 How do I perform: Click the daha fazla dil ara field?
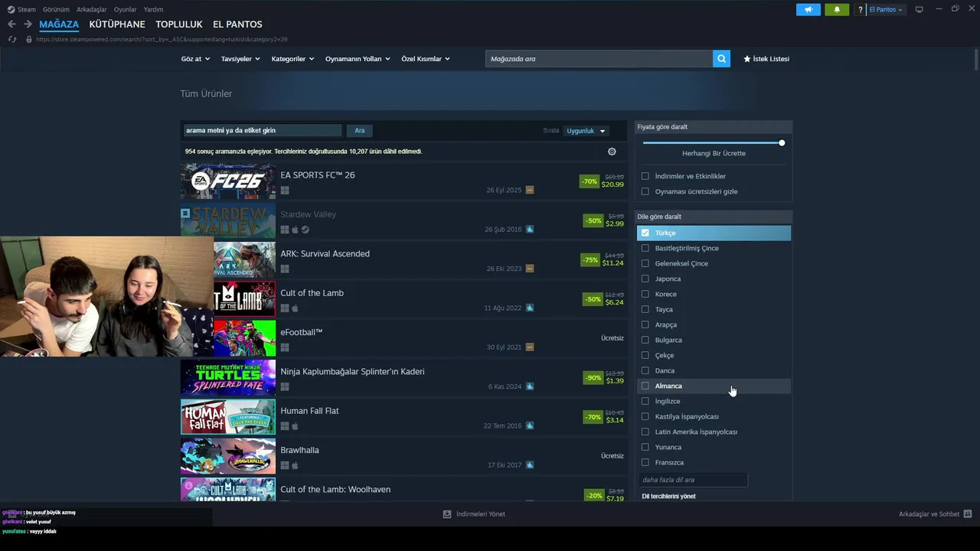coord(693,480)
